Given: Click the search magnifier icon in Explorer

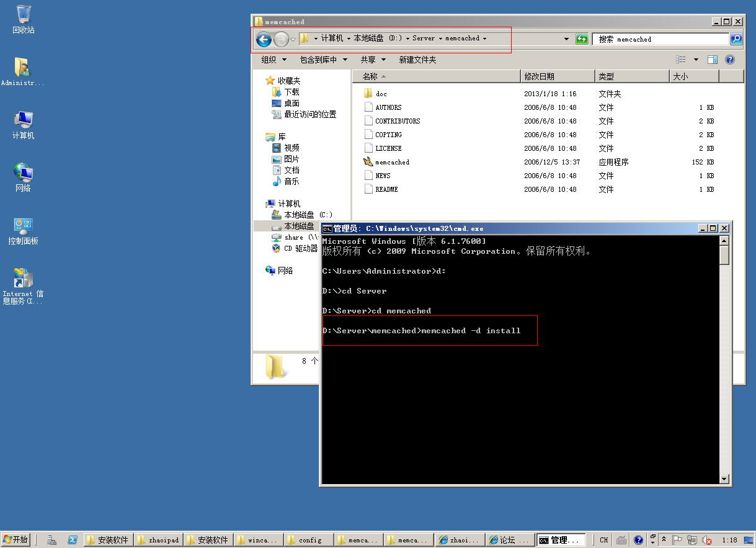Looking at the screenshot, I should coord(736,39).
